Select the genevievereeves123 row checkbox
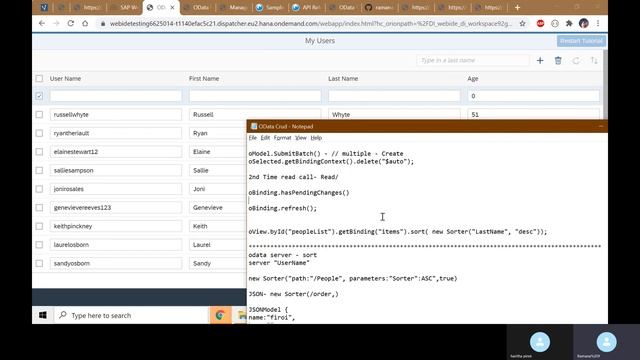Screen dimensions: 640x360 39,207
